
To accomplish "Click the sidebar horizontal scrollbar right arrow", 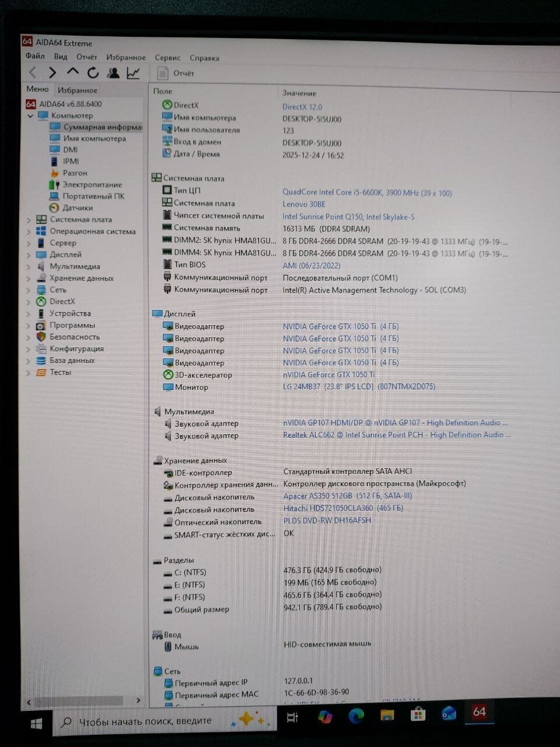I will (138, 700).
